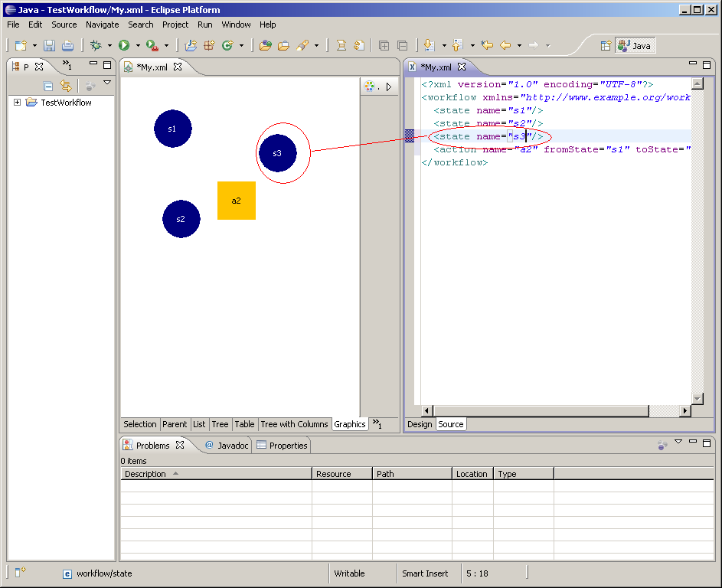
Task: Click the Back navigation arrow in the toolbar
Action: (505, 46)
